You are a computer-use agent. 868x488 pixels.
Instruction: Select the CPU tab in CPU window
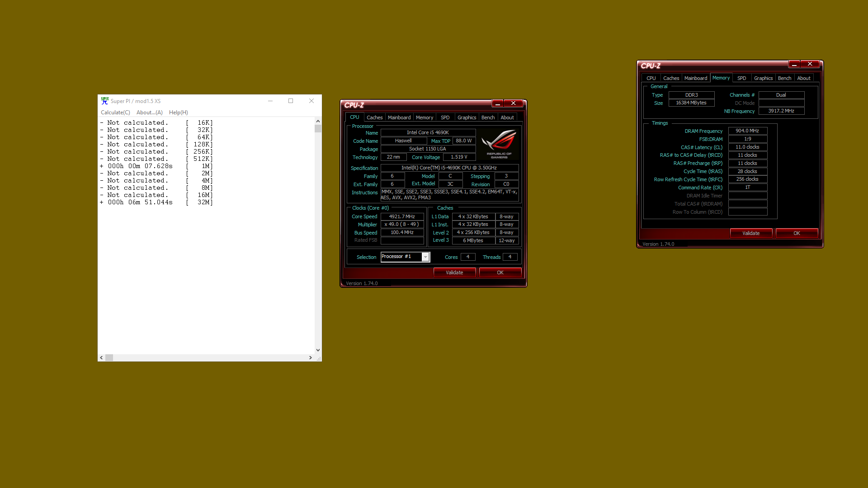click(354, 117)
